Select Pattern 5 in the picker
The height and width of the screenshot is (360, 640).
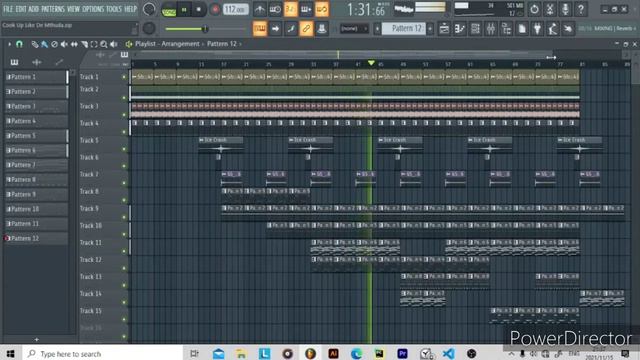pyautogui.click(x=36, y=136)
